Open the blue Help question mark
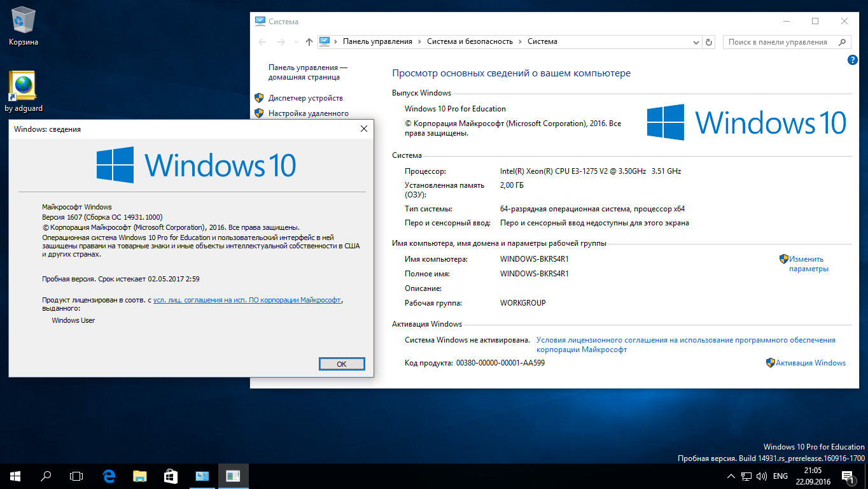This screenshot has width=868, height=489. coord(853,60)
